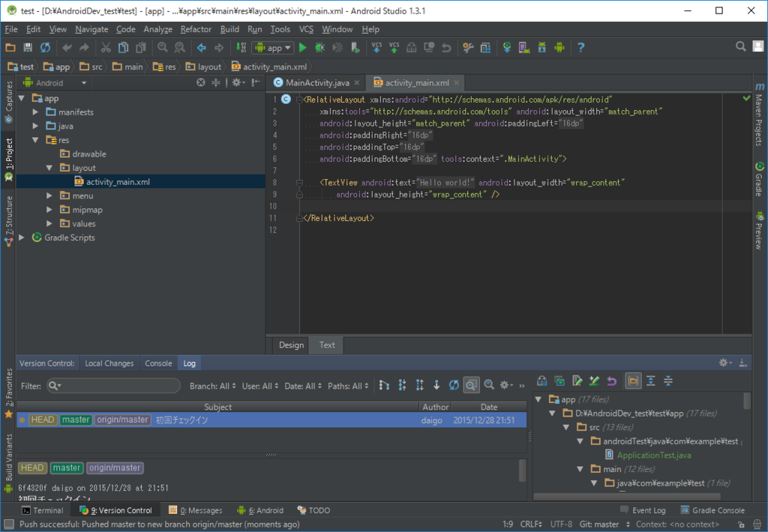Open the Build menu
The width and height of the screenshot is (768, 532).
(x=229, y=29)
